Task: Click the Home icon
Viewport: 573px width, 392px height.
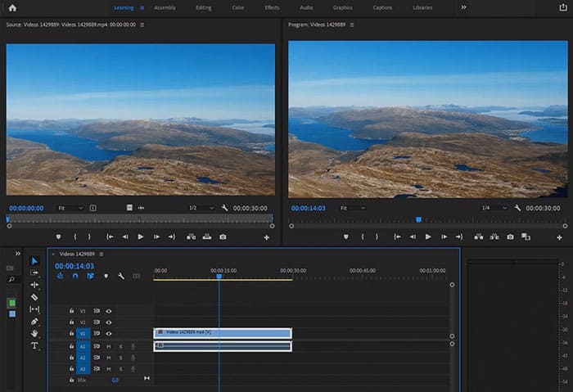Action: pos(12,7)
